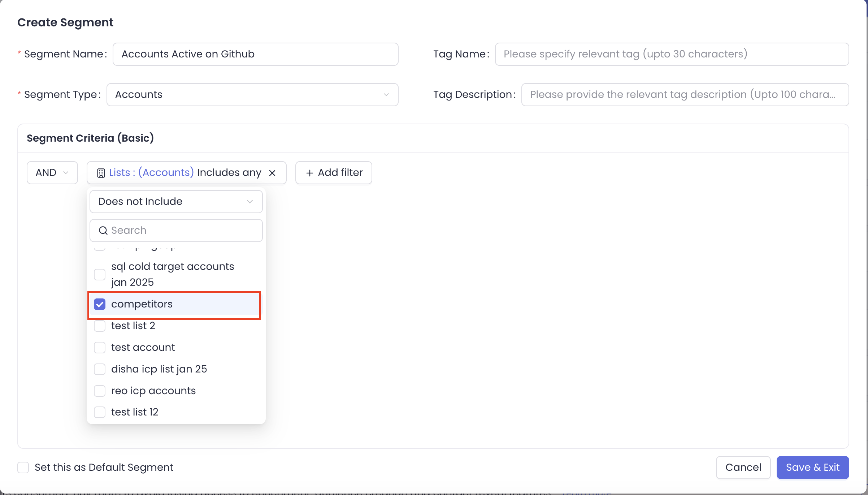Screen dimensions: 868x495
Task: Click the Tag Description input
Action: coord(685,95)
